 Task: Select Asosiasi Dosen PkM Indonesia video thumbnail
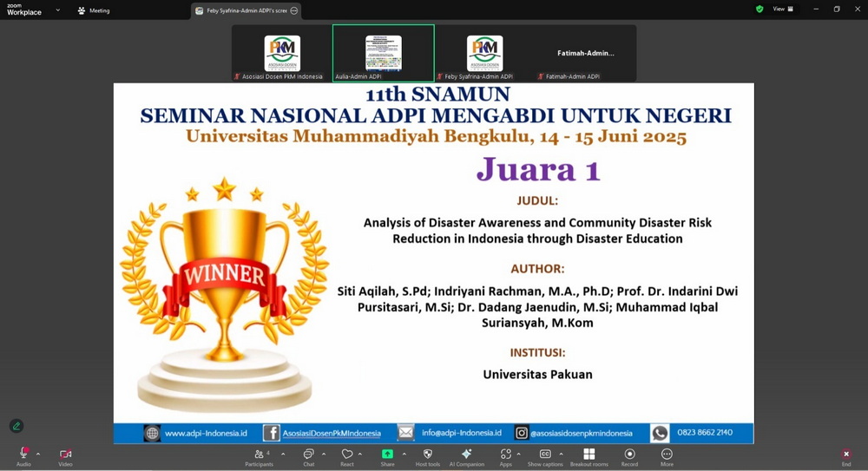click(282, 54)
